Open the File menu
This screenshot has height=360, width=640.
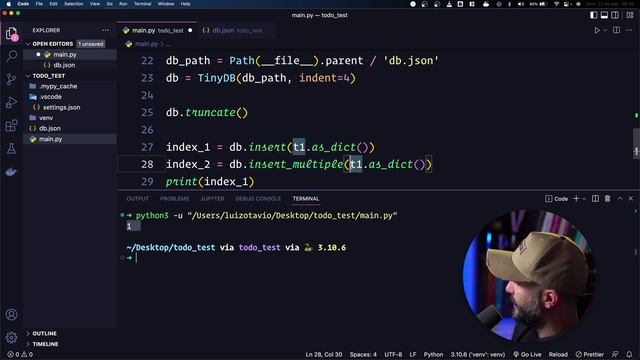(39, 4)
